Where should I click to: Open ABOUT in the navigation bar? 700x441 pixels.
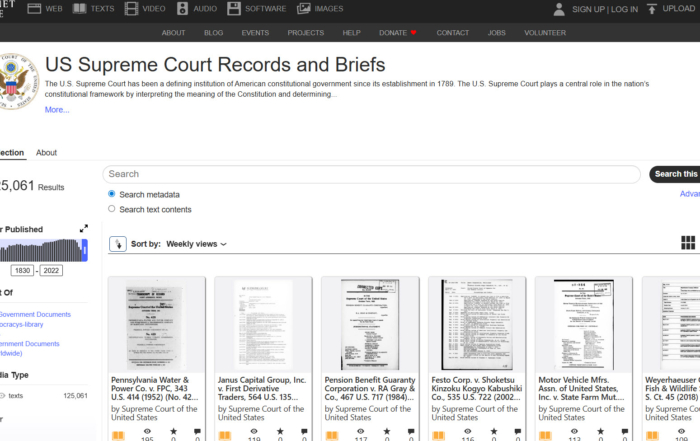click(173, 33)
